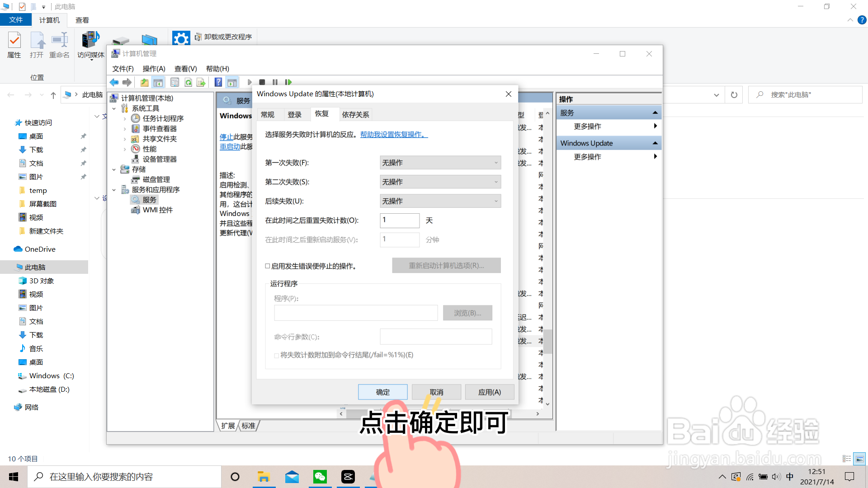Switch to the 依存关系 tab
This screenshot has width=868, height=488.
pos(355,114)
